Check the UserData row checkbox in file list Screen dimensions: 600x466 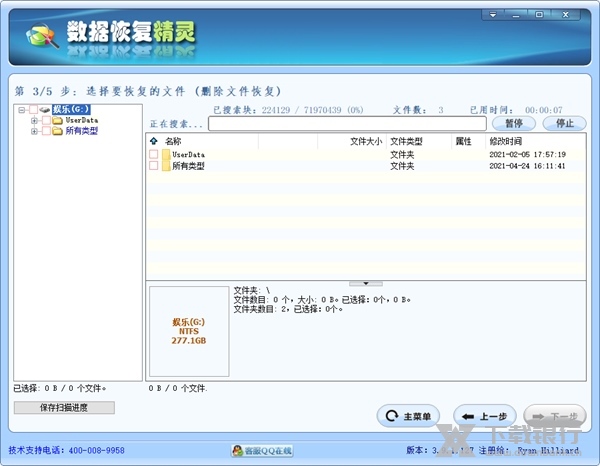coord(153,154)
